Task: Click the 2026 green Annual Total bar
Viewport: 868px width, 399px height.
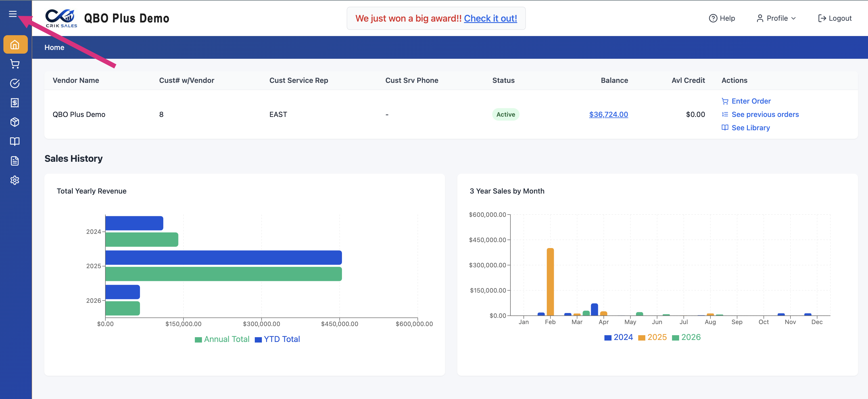Action: point(123,308)
